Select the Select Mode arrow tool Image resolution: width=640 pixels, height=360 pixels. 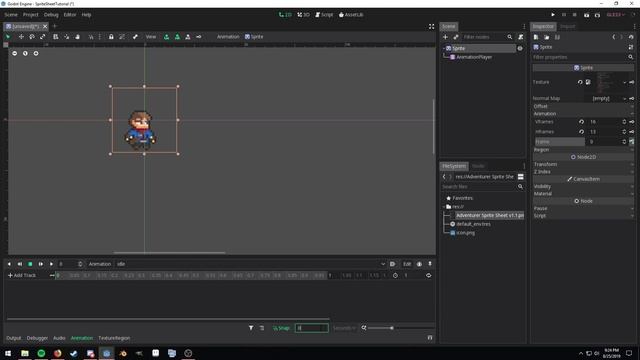[x=8, y=37]
